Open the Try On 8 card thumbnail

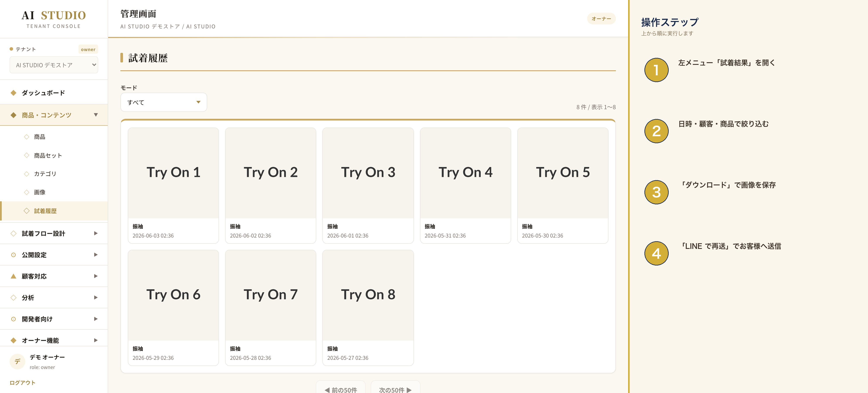tap(368, 295)
